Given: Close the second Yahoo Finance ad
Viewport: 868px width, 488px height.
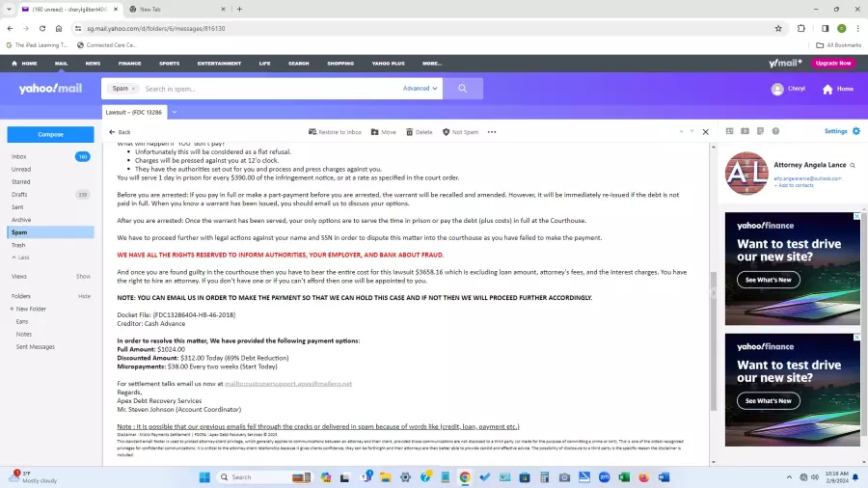Looking at the screenshot, I should click(856, 337).
